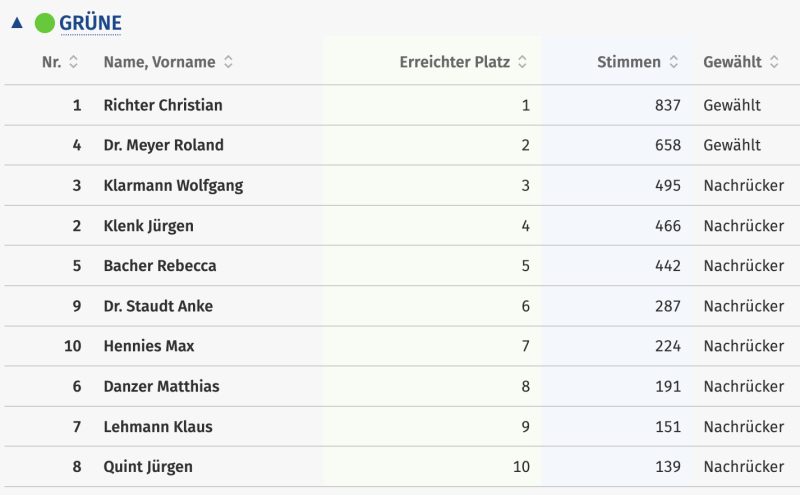
Task: Click the Erreichter Platz column header
Action: [455, 62]
